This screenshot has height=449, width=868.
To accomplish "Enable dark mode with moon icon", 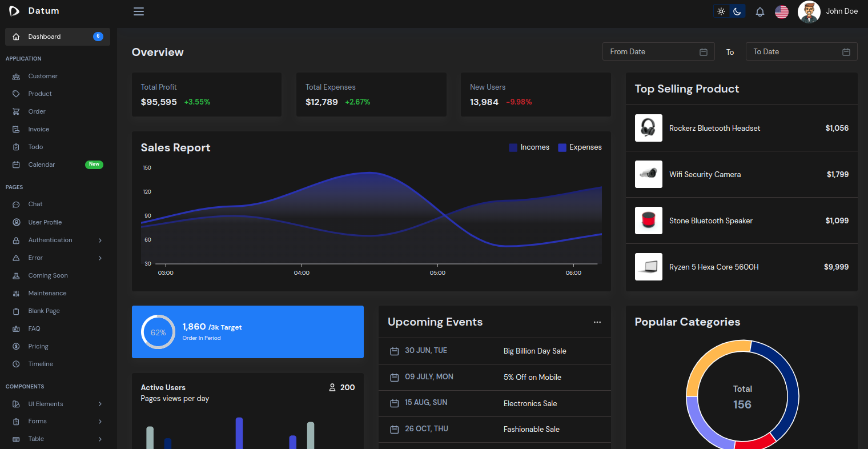I will pyautogui.click(x=737, y=11).
